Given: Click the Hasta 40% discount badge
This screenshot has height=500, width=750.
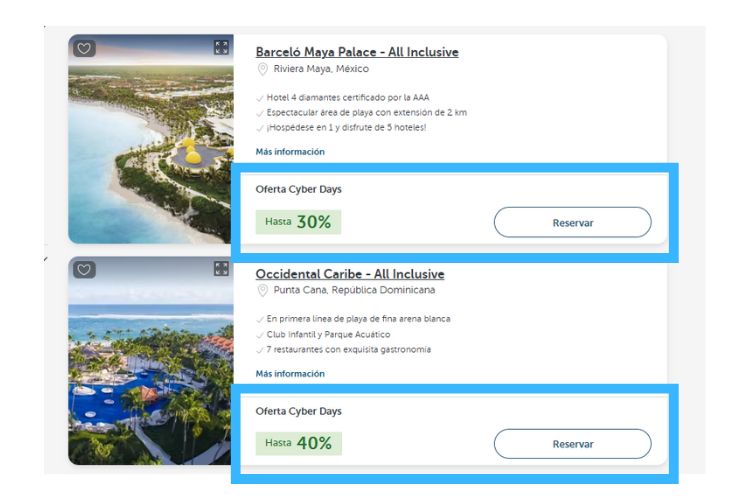Looking at the screenshot, I should point(298,443).
